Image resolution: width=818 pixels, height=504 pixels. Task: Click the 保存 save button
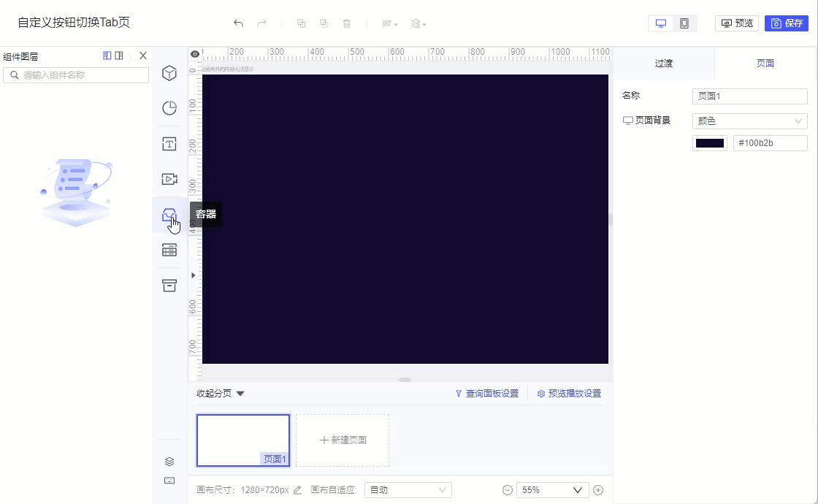pyautogui.click(x=787, y=23)
